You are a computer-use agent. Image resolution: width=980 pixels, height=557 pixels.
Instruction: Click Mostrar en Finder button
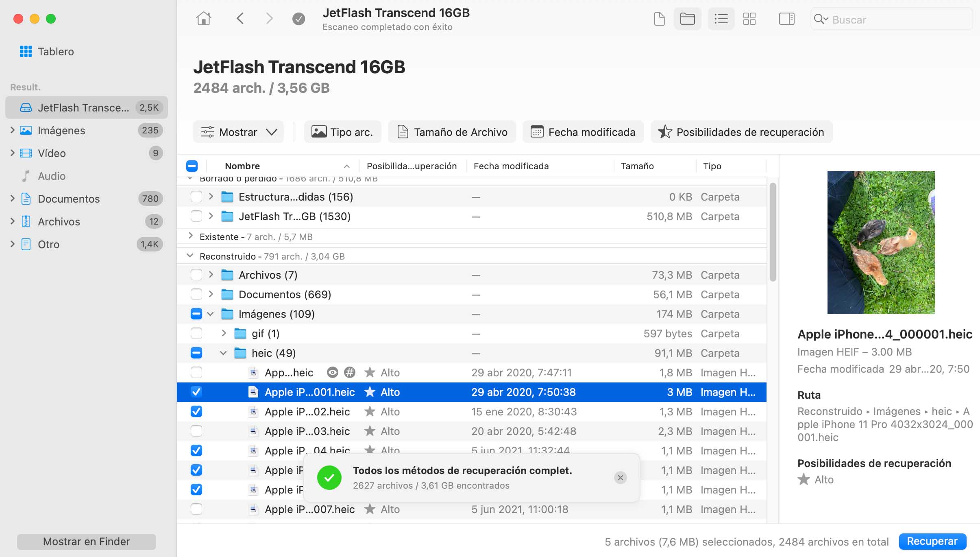(86, 542)
